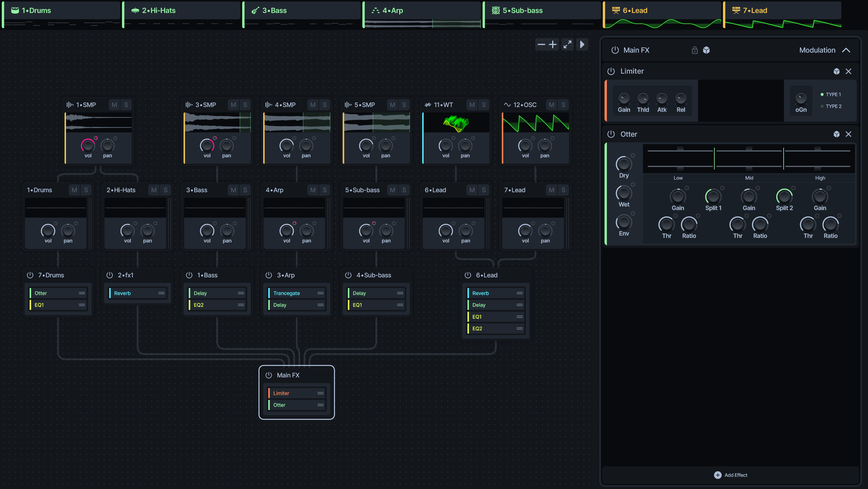868x489 pixels.
Task: Click the zoom out minus icon
Action: (541, 44)
